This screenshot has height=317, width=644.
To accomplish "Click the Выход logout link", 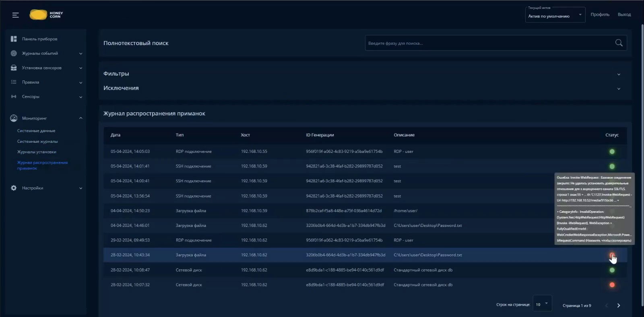I will tap(624, 14).
